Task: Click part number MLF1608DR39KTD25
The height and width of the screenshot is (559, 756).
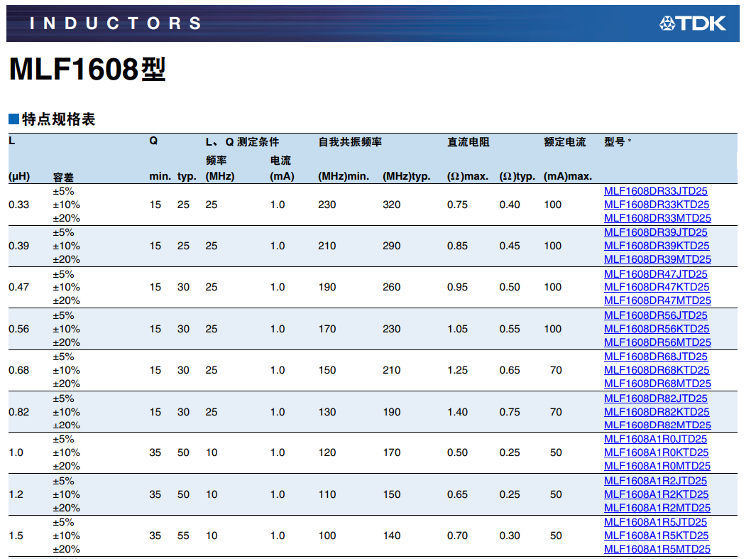Action: 657,246
